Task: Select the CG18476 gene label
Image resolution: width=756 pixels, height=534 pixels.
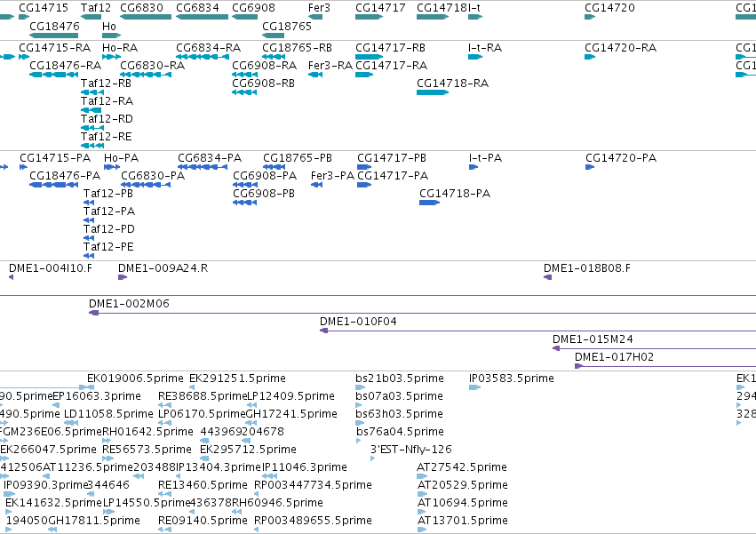Action: click(x=54, y=26)
